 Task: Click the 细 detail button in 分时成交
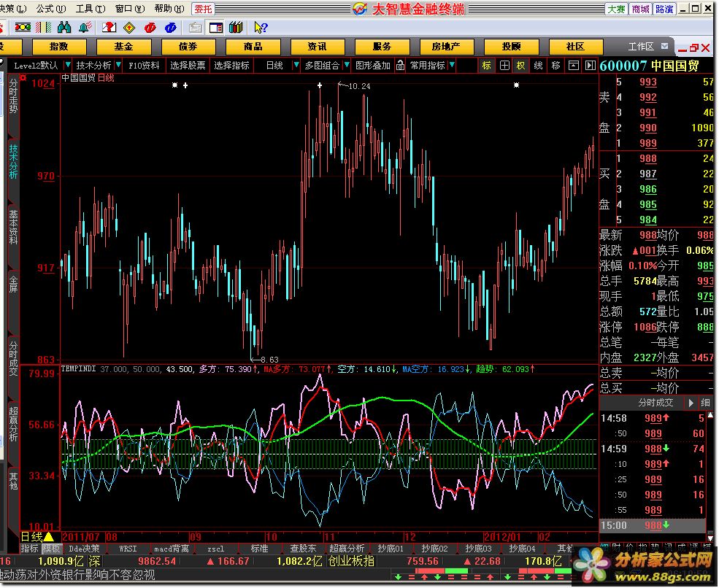[x=705, y=403]
